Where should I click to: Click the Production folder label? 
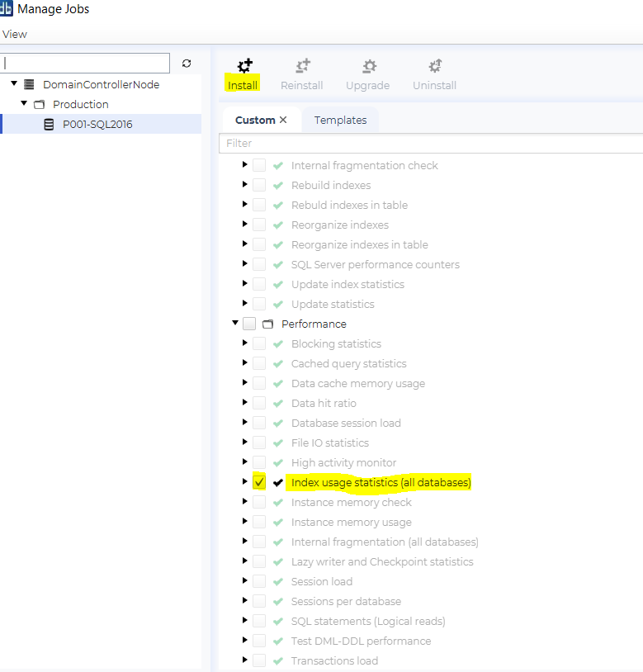pyautogui.click(x=81, y=104)
